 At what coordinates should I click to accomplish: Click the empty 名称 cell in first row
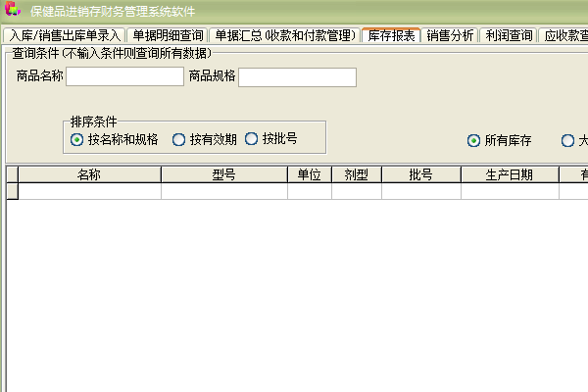(89, 191)
